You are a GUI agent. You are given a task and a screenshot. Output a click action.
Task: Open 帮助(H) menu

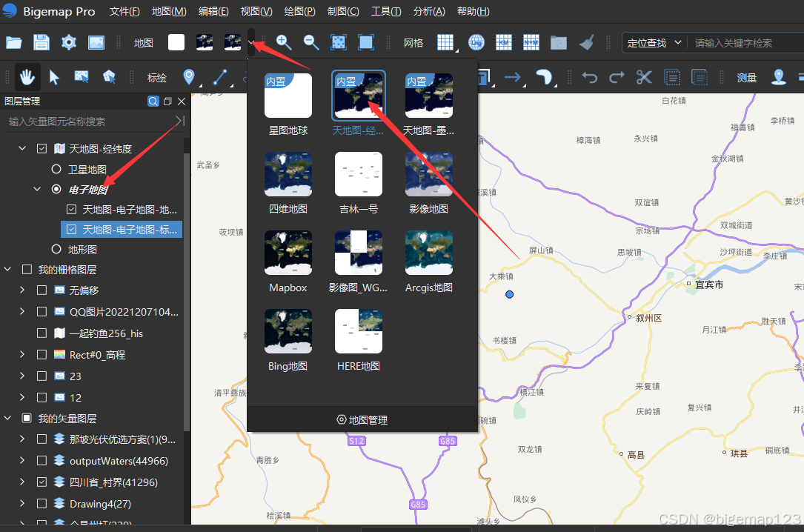coord(473,11)
